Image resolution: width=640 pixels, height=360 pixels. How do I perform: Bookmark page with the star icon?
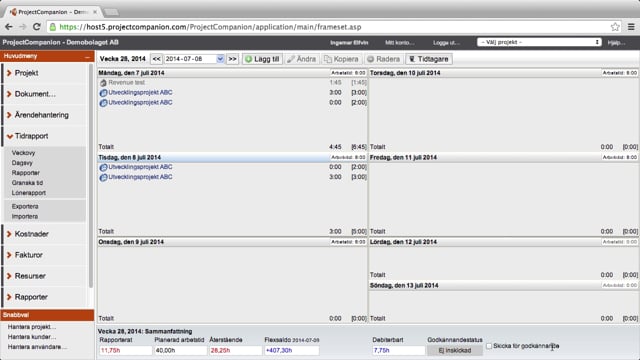(x=615, y=27)
